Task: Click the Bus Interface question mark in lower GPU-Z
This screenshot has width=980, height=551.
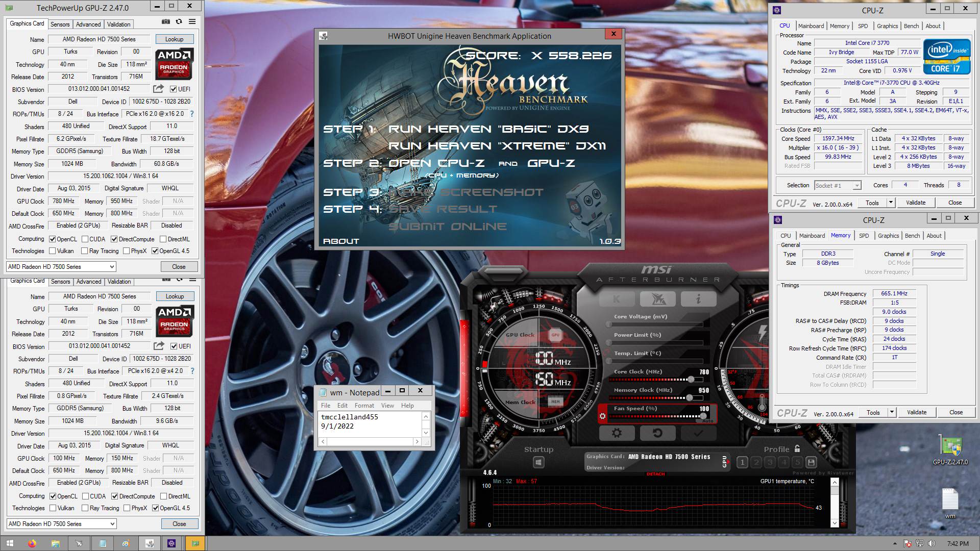Action: 192,371
